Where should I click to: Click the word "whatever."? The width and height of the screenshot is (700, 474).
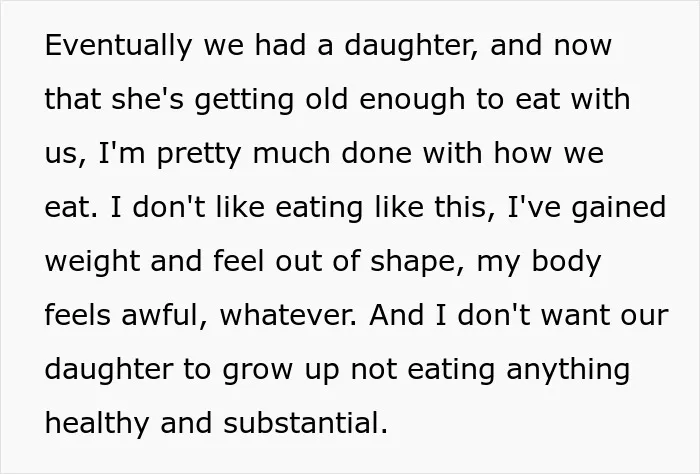288,315
